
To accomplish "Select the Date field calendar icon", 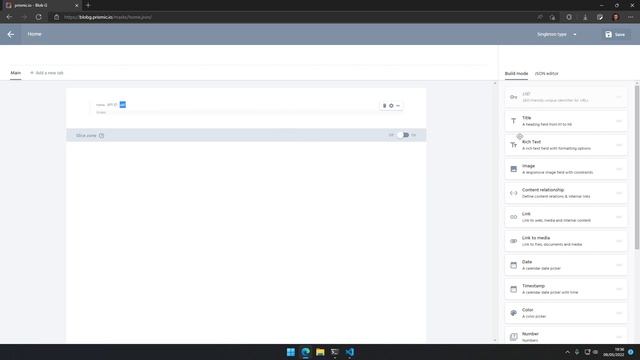I will pyautogui.click(x=513, y=265).
